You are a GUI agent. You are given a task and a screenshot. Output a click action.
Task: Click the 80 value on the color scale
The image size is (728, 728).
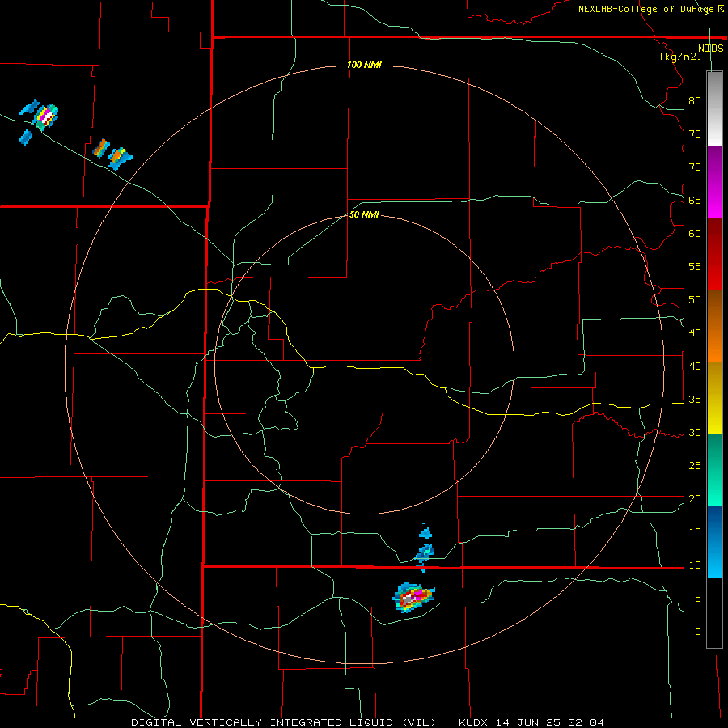click(695, 101)
